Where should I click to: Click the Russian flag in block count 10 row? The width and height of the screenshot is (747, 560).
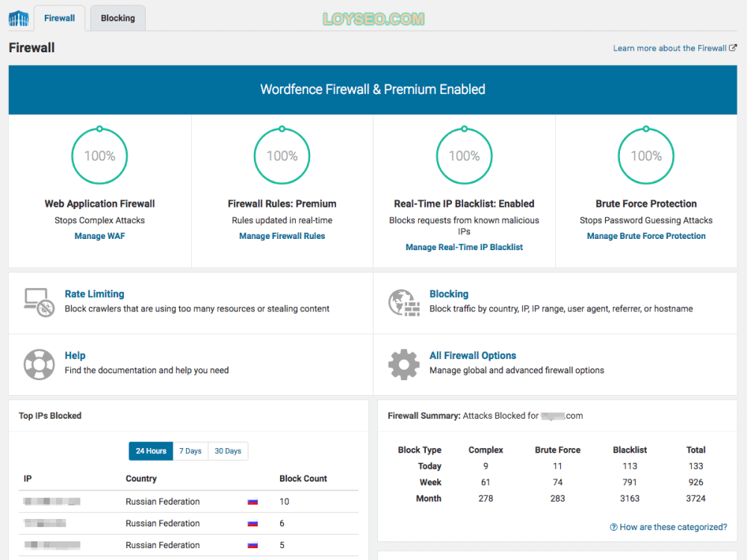click(x=253, y=502)
